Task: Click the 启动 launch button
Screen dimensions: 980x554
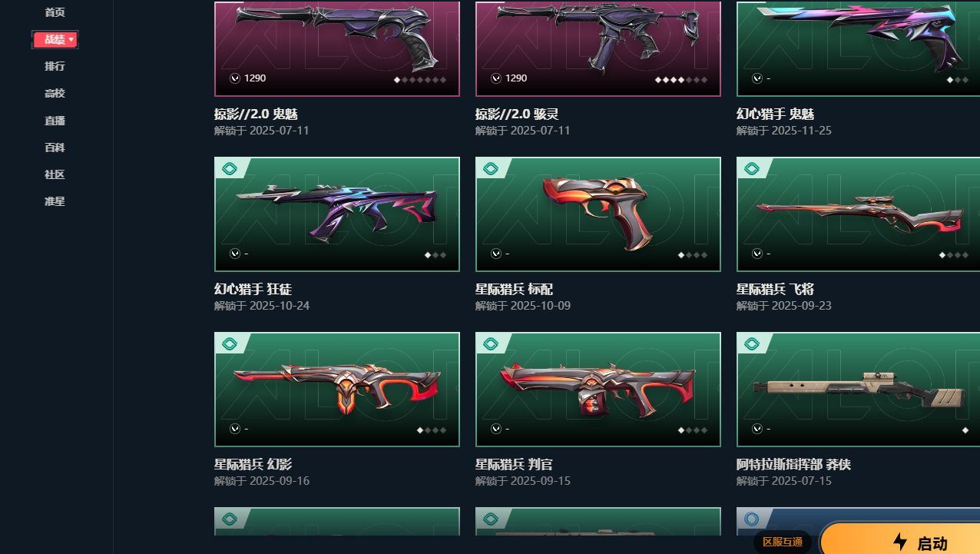Action: 900,539
